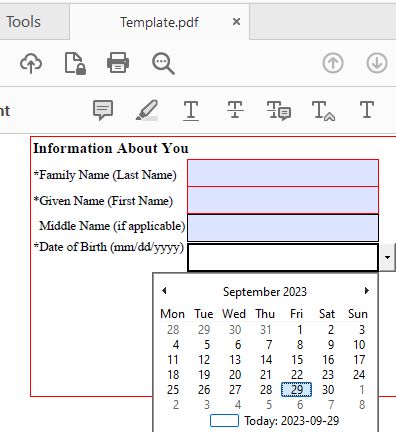396x432 pixels.
Task: Switch to the Tools tab
Action: [23, 22]
